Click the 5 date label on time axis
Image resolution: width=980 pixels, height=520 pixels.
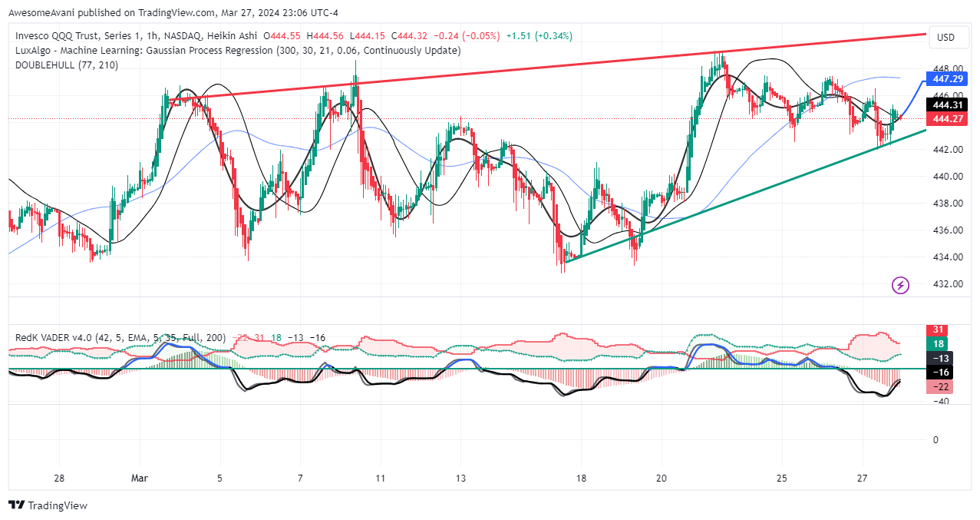[220, 479]
